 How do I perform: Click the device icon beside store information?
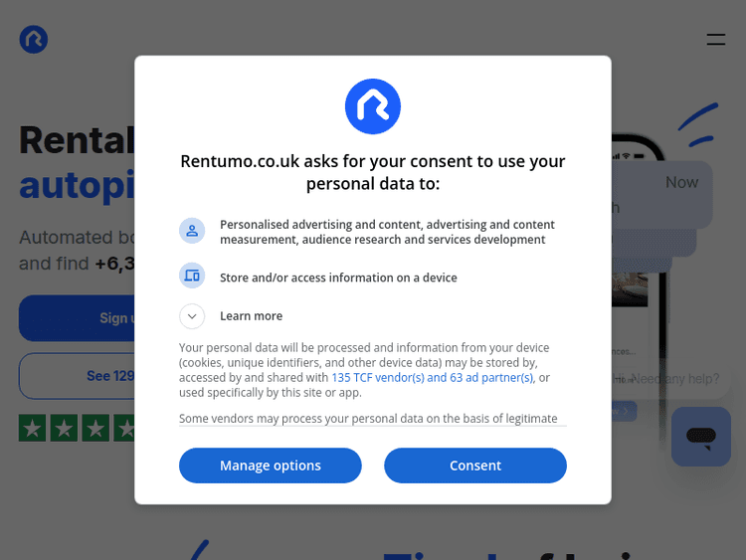click(x=192, y=276)
